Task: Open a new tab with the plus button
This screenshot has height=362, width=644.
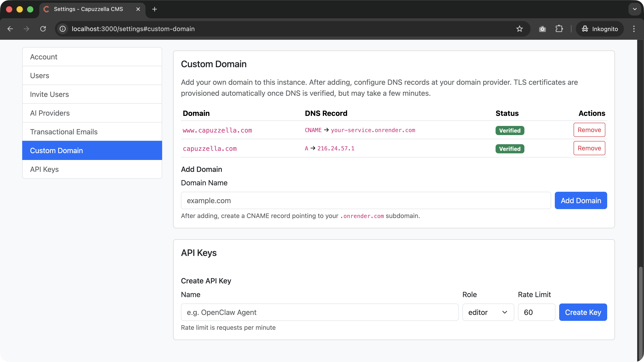Action: click(155, 9)
